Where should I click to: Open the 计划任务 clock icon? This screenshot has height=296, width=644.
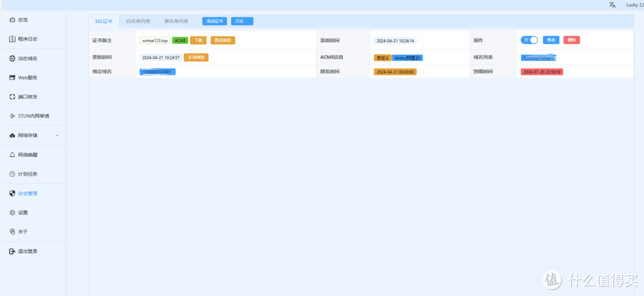[12, 174]
